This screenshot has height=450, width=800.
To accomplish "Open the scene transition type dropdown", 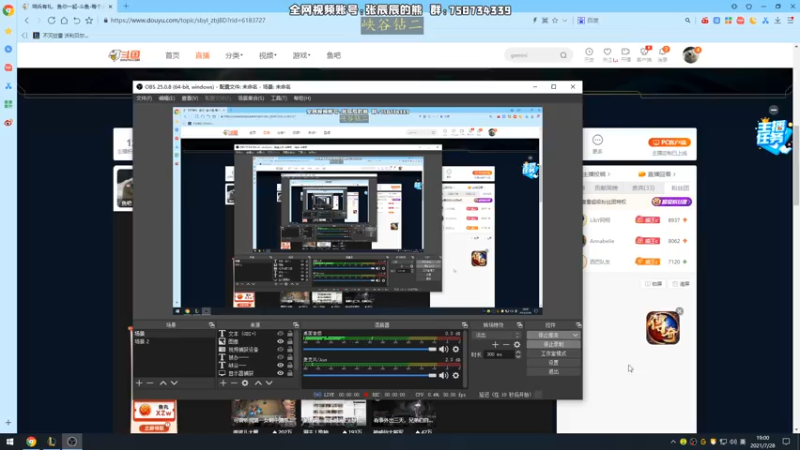I will [x=497, y=335].
